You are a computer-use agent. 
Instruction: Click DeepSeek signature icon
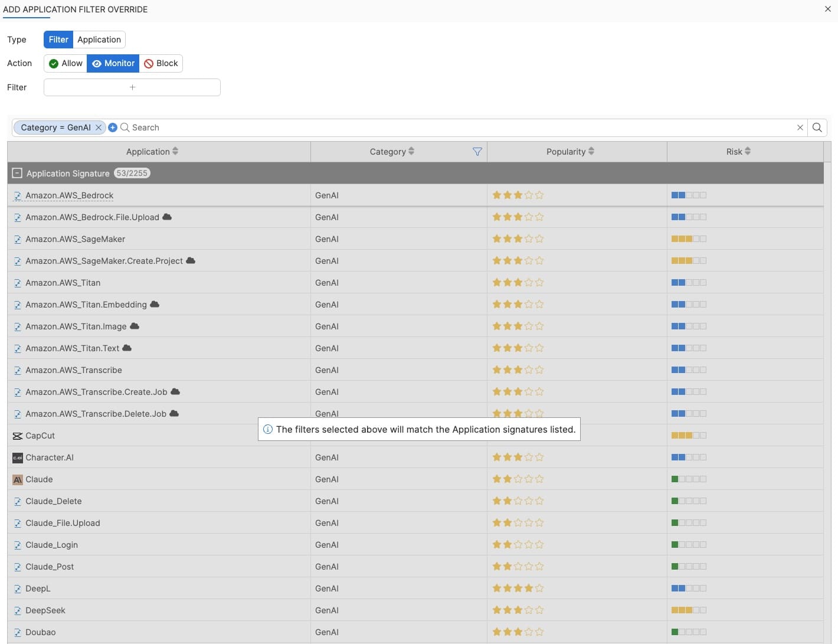(18, 611)
